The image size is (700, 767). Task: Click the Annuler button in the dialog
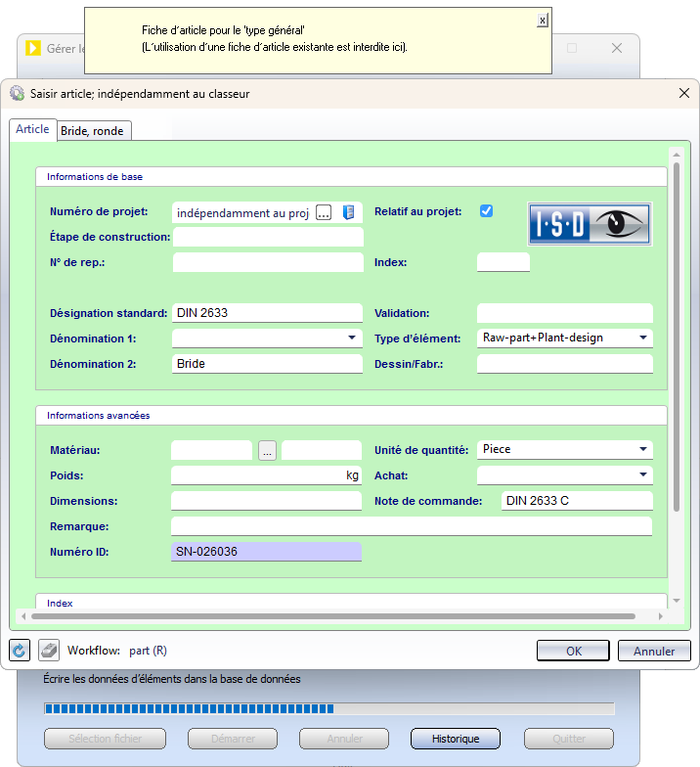point(654,651)
